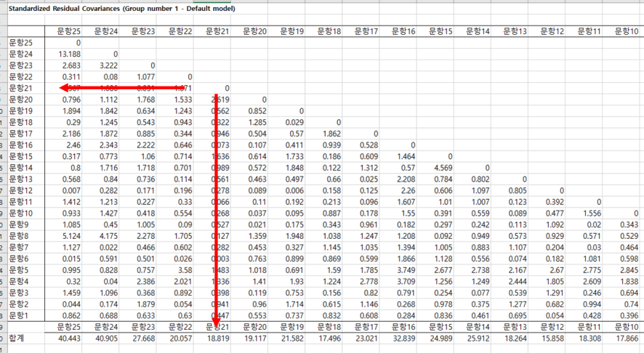This screenshot has width=644, height=353.
Task: Select the value 1.464 in row 문항15
Action: (x=406, y=157)
